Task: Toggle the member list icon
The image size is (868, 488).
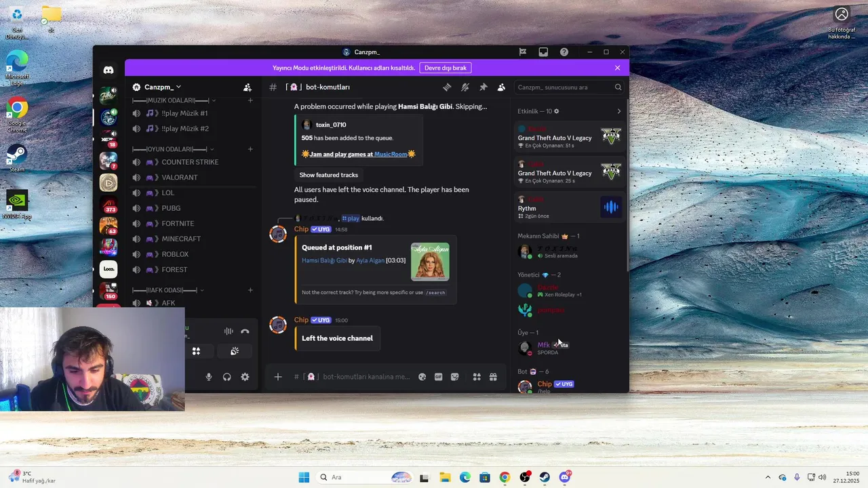Action: pyautogui.click(x=501, y=87)
